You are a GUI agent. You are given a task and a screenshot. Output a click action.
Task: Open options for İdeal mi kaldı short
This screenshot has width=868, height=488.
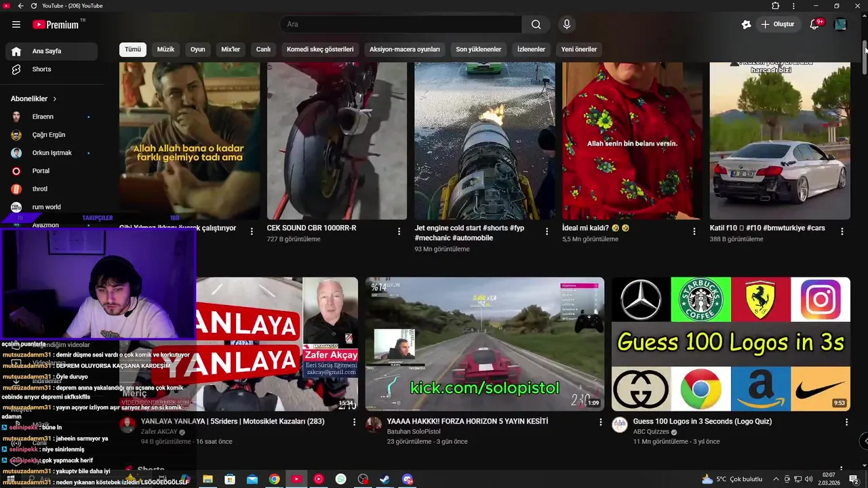(694, 231)
